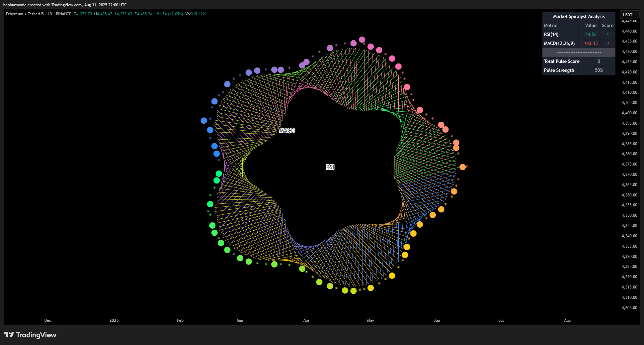Click the Market Spiralyst Analysis table header
This screenshot has width=644, height=345.
point(579,17)
